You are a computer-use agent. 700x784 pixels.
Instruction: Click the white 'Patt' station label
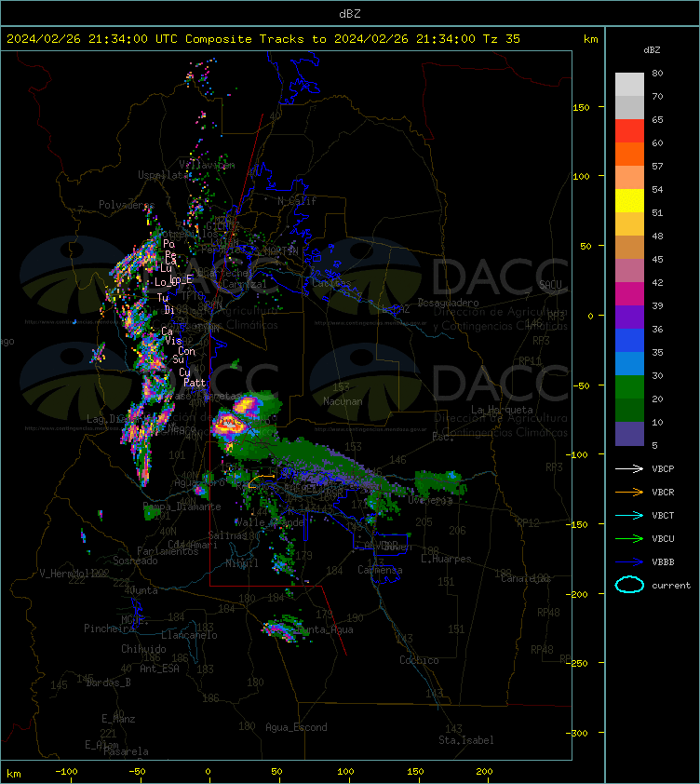pyautogui.click(x=195, y=383)
